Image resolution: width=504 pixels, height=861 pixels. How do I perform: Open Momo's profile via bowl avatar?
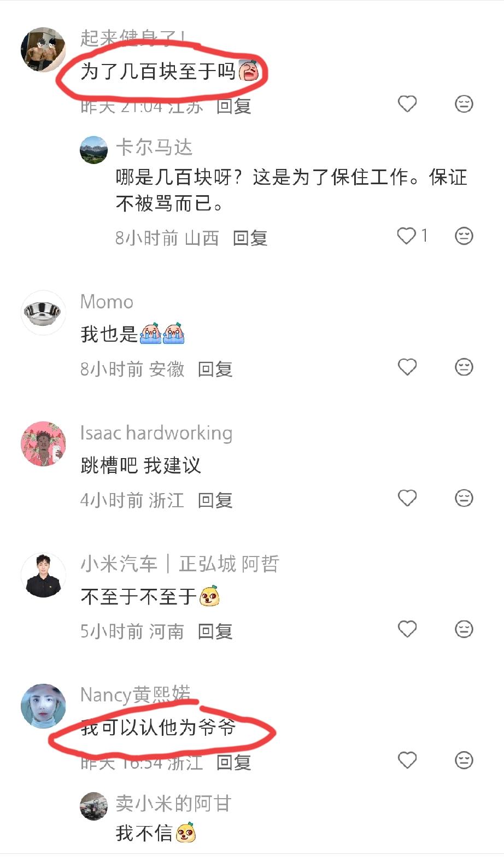[43, 313]
